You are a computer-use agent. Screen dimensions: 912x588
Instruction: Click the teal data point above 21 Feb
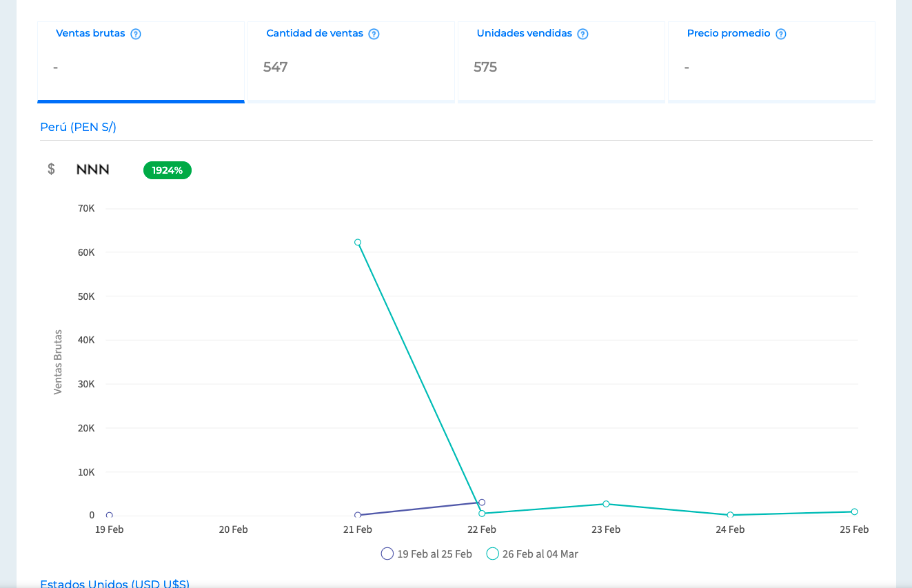point(358,243)
